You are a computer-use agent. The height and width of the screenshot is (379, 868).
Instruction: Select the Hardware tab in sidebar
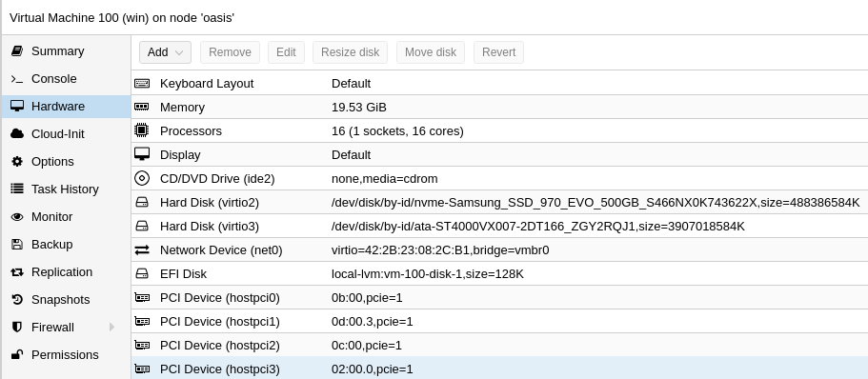(x=66, y=107)
